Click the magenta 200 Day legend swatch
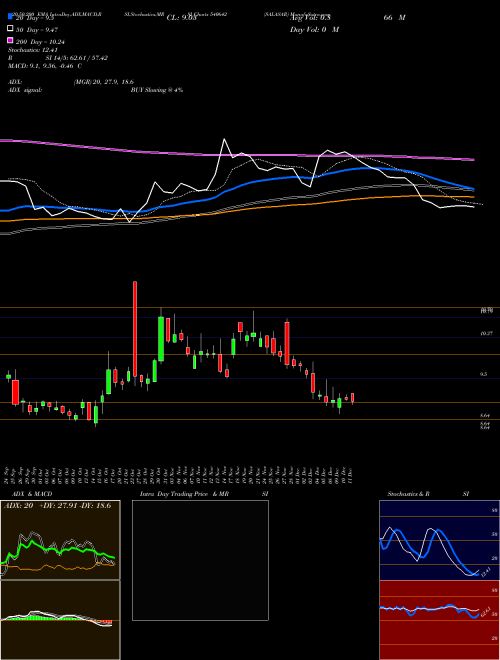500x660 pixels. [11, 40]
